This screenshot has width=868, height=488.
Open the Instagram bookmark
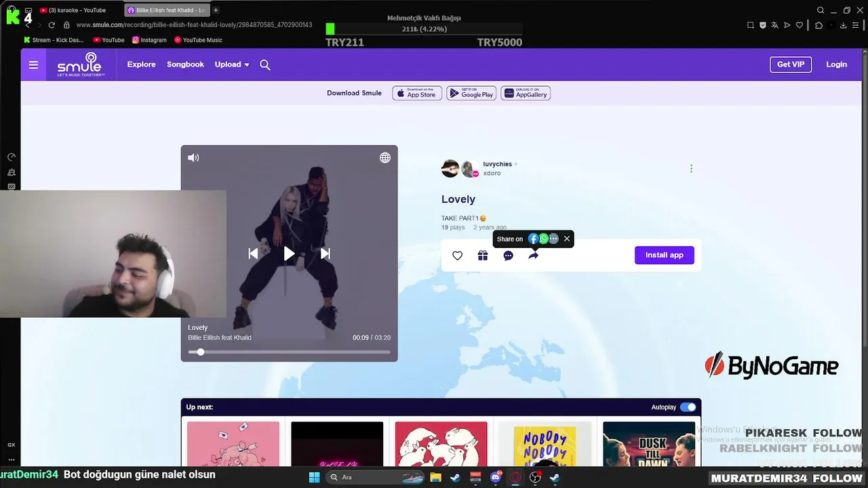point(149,40)
